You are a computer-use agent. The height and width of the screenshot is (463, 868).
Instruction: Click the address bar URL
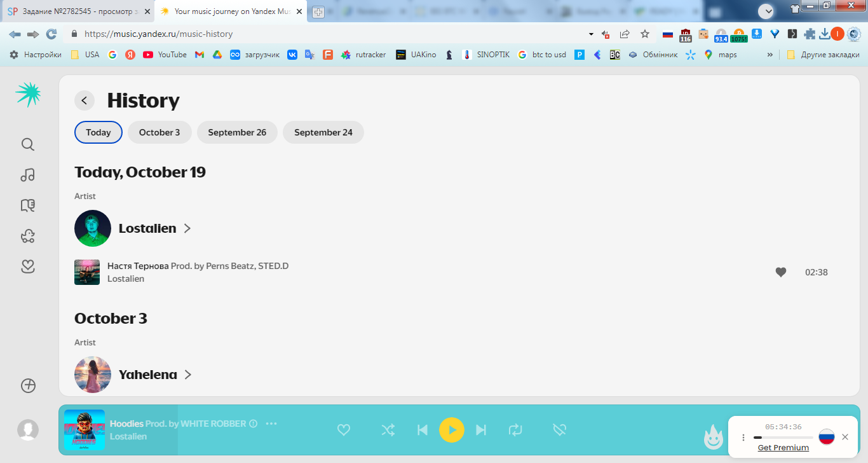click(x=159, y=34)
